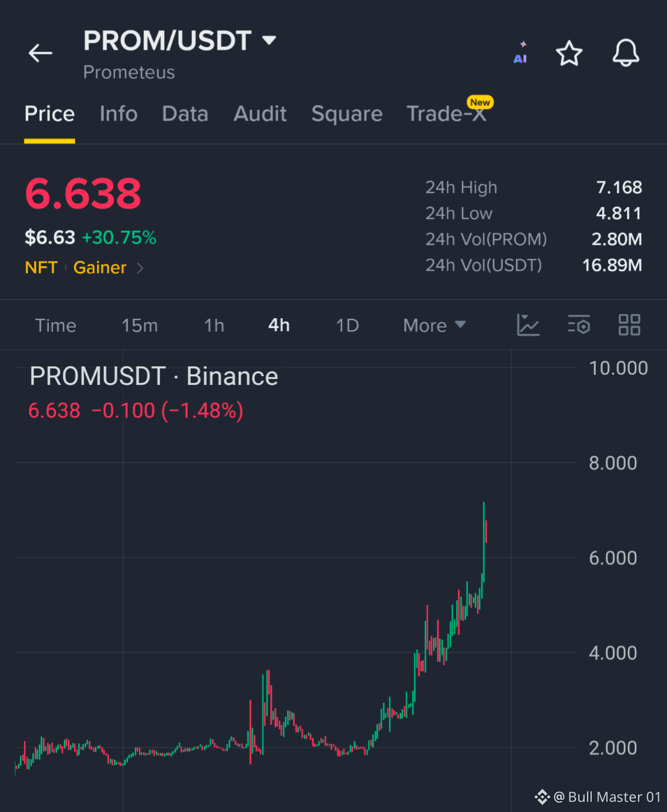Select the 15m chart interval
The width and height of the screenshot is (667, 812).
click(x=140, y=325)
